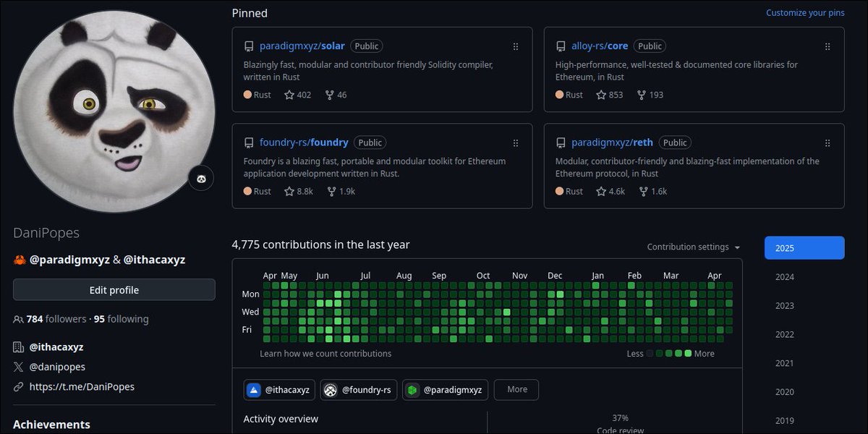Click the Rust language dot on solar
868x434 pixels.
(248, 95)
